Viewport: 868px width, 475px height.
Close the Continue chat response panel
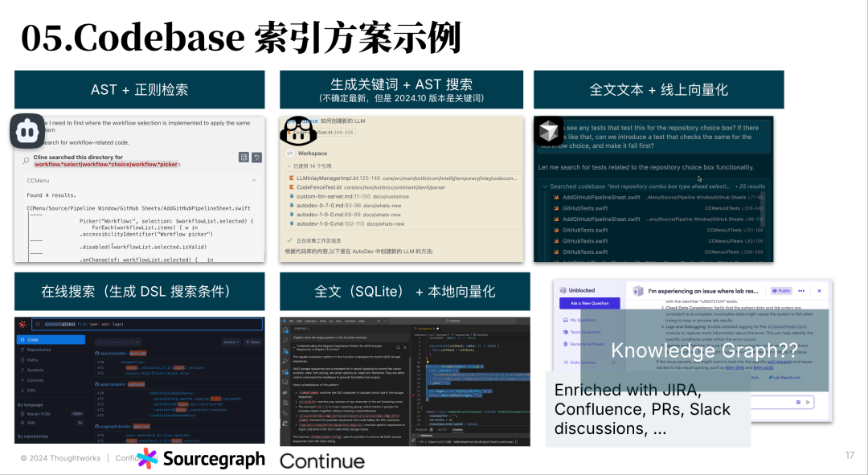pos(404,348)
